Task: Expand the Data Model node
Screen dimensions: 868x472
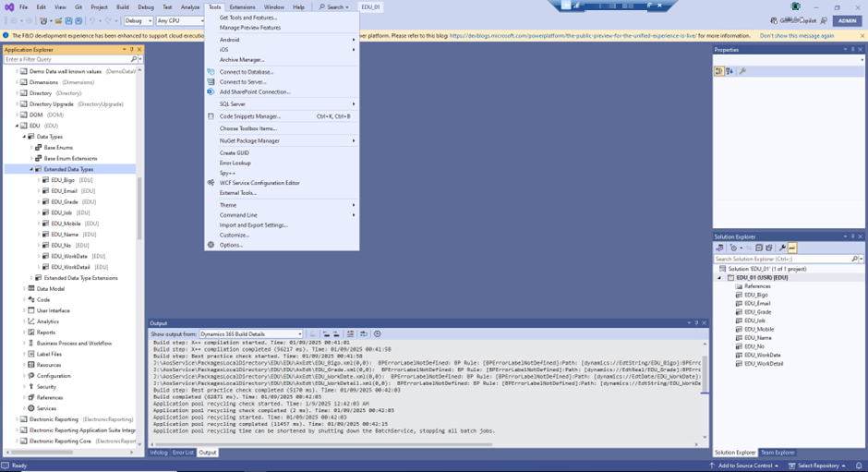Action: 24,288
